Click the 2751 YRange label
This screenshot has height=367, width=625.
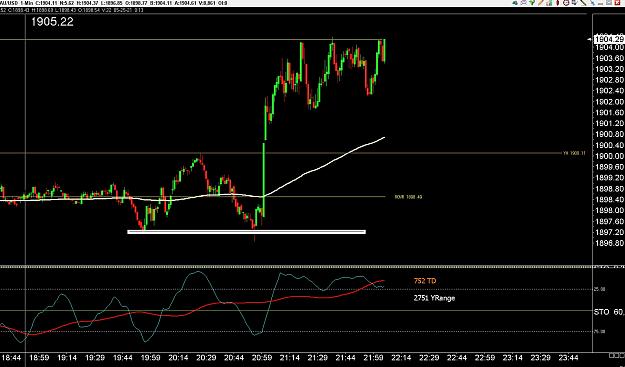point(434,298)
